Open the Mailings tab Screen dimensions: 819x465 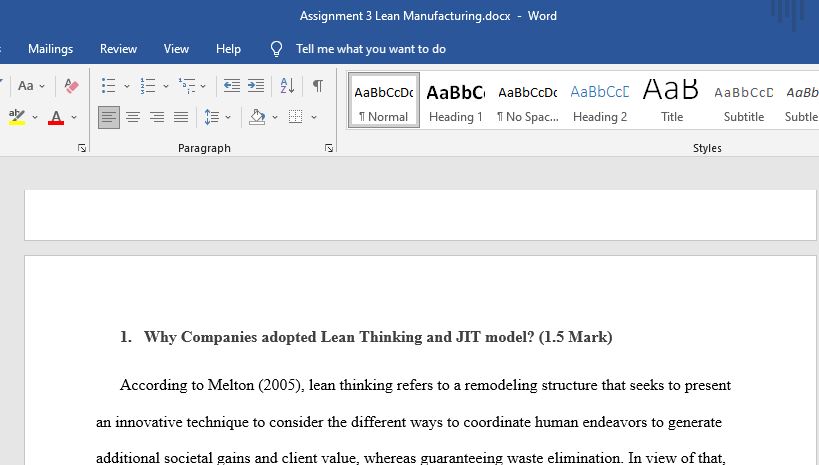(x=51, y=49)
